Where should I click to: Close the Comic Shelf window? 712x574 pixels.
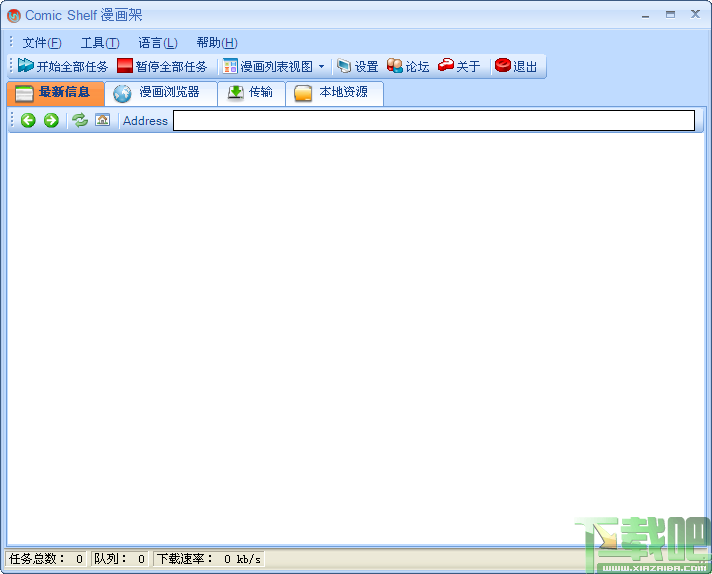(695, 14)
